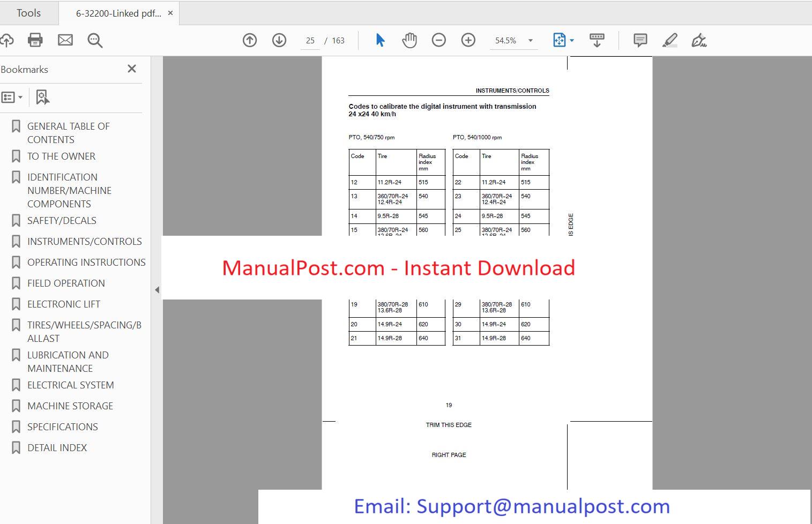Close the 6-32200-Linked pdf tab
This screenshot has width=812, height=524.
pyautogui.click(x=170, y=13)
